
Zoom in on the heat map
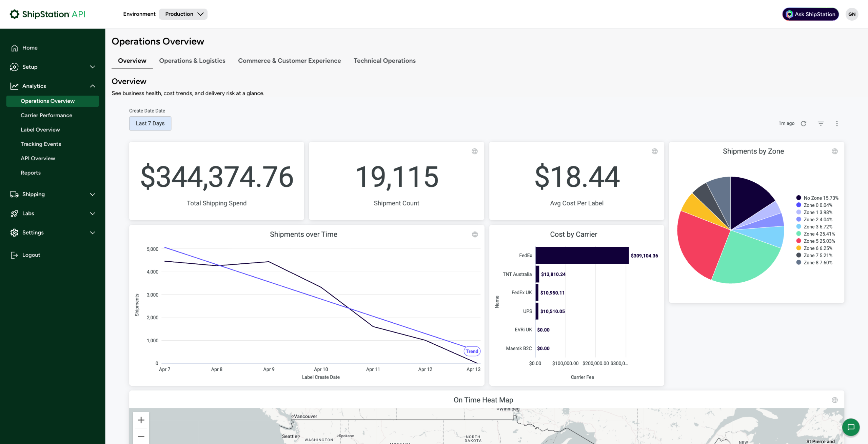[x=141, y=420]
